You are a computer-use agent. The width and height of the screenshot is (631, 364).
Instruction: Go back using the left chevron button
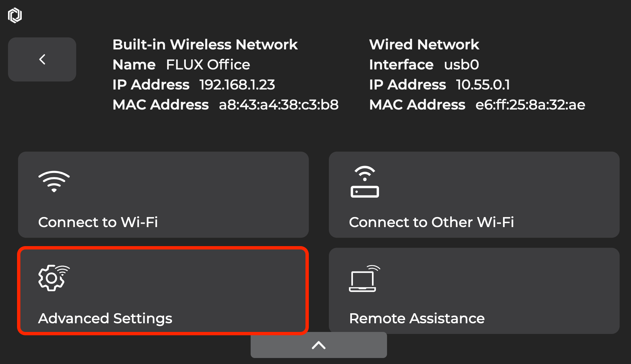point(42,59)
